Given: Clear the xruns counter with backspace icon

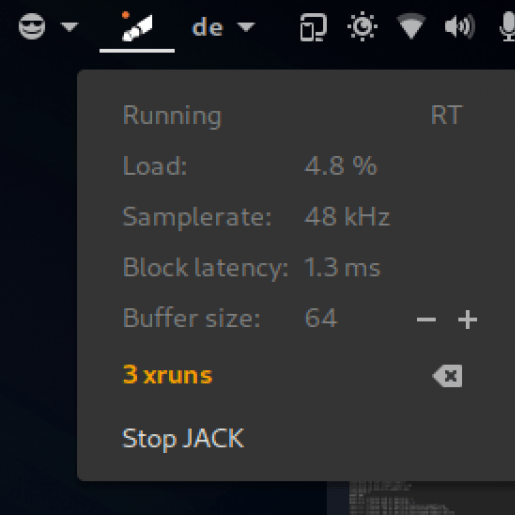Looking at the screenshot, I should (x=447, y=376).
